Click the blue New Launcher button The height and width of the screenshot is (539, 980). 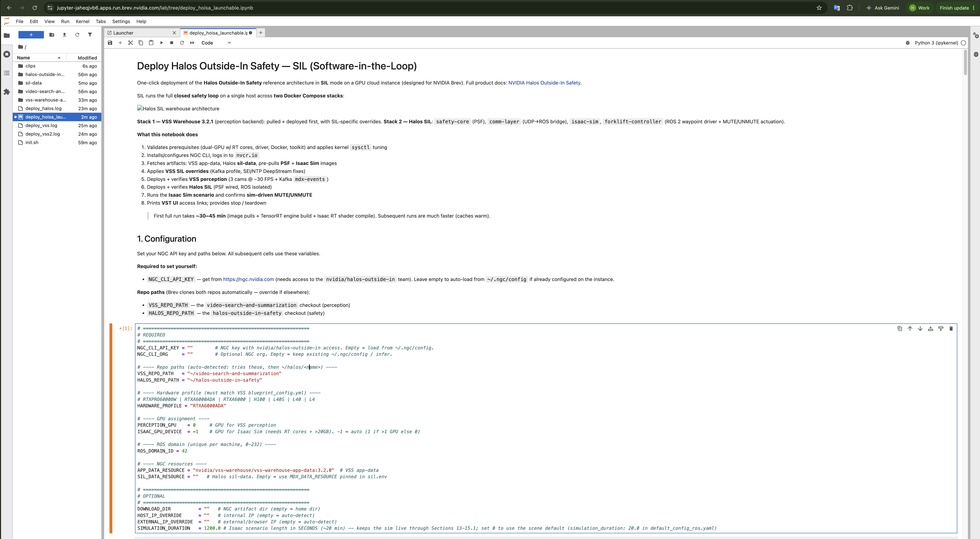[31, 35]
